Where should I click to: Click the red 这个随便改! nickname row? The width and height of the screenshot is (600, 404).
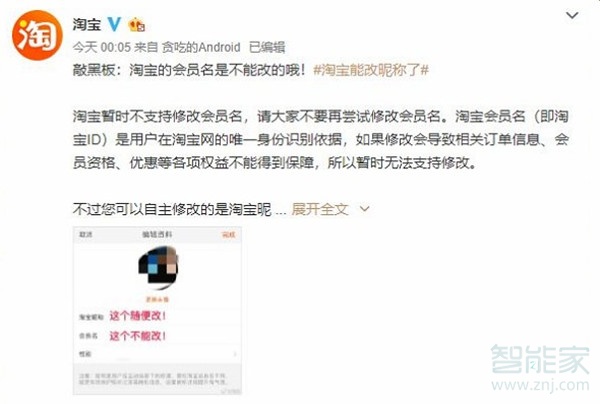click(157, 316)
